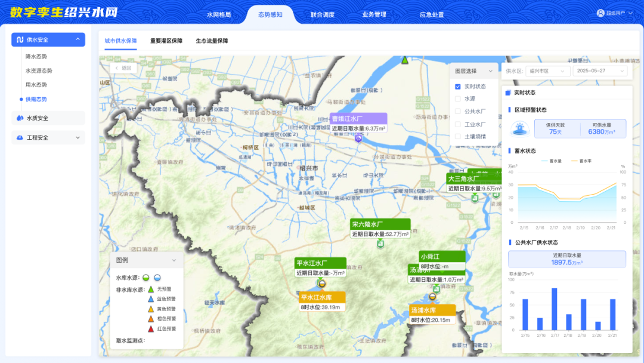Click the 返回 back button on map

123,68
